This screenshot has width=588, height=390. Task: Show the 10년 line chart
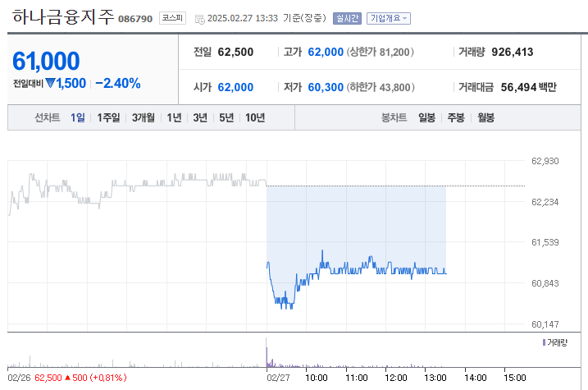click(x=255, y=118)
